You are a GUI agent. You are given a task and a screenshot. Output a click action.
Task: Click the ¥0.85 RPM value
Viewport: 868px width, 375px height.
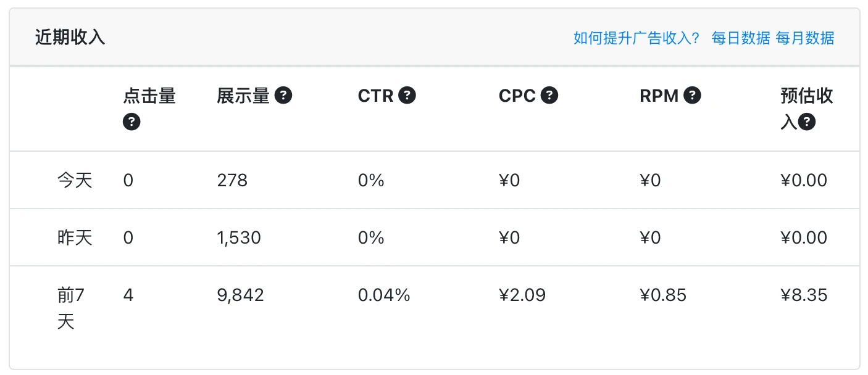click(663, 295)
